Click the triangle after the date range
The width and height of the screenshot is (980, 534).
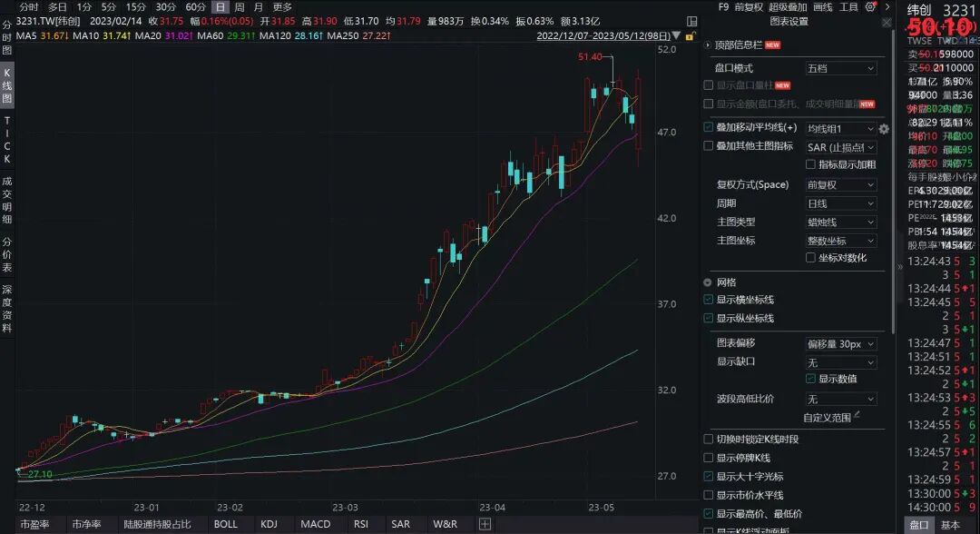click(676, 35)
